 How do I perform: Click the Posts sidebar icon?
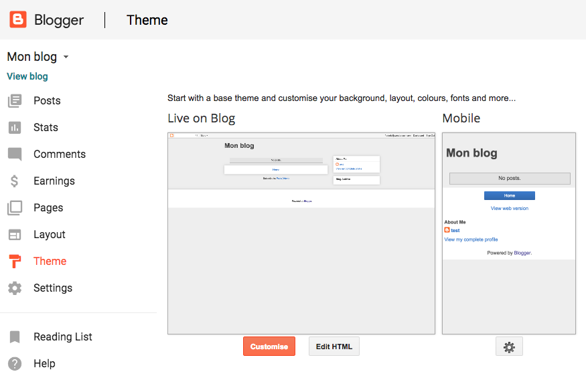(x=15, y=101)
